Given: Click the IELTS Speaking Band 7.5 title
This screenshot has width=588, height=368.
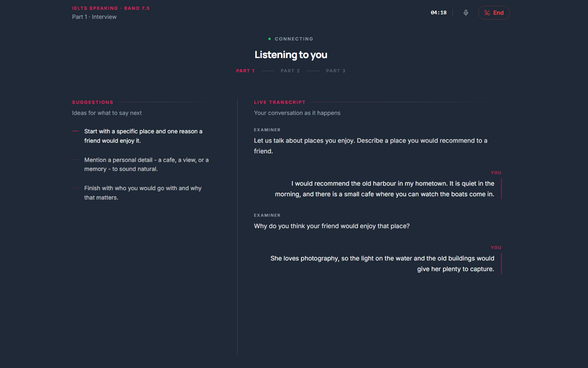Looking at the screenshot, I should pos(111,8).
